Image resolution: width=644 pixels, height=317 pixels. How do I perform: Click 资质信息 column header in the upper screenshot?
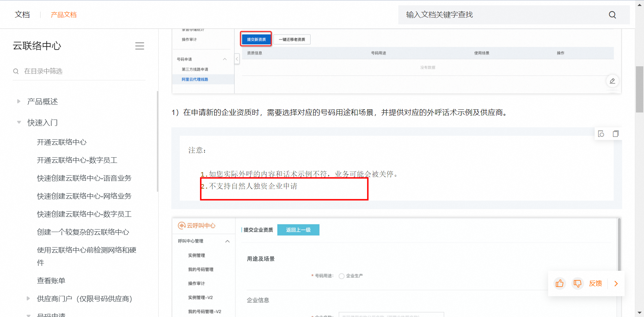coord(254,53)
